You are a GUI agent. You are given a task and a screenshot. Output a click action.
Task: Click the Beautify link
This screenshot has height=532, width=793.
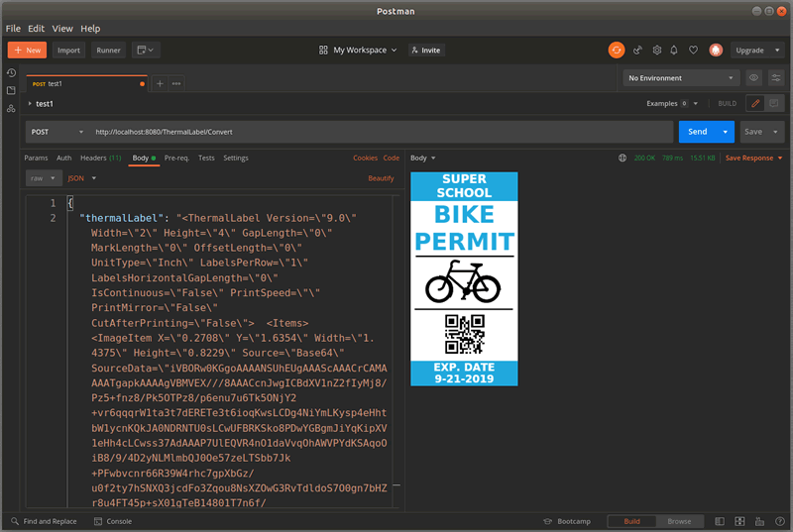coord(381,178)
